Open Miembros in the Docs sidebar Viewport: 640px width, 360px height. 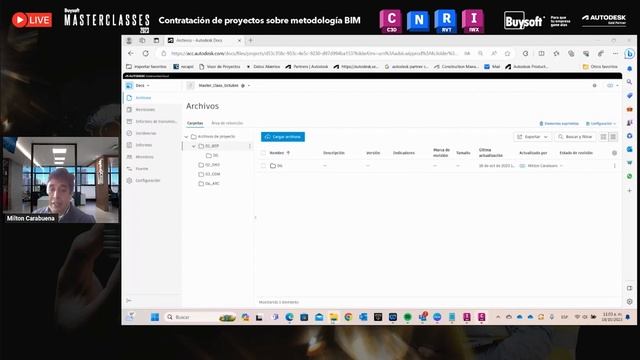(x=144, y=157)
